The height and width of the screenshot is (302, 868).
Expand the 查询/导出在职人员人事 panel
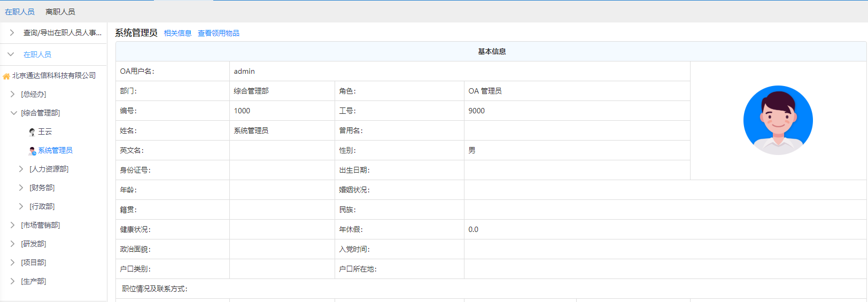pyautogui.click(x=12, y=33)
